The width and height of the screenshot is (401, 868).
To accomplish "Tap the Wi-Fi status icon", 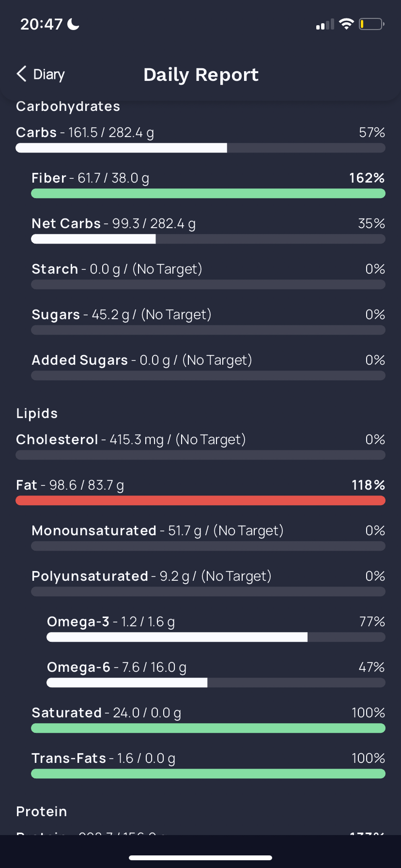I will (x=346, y=24).
